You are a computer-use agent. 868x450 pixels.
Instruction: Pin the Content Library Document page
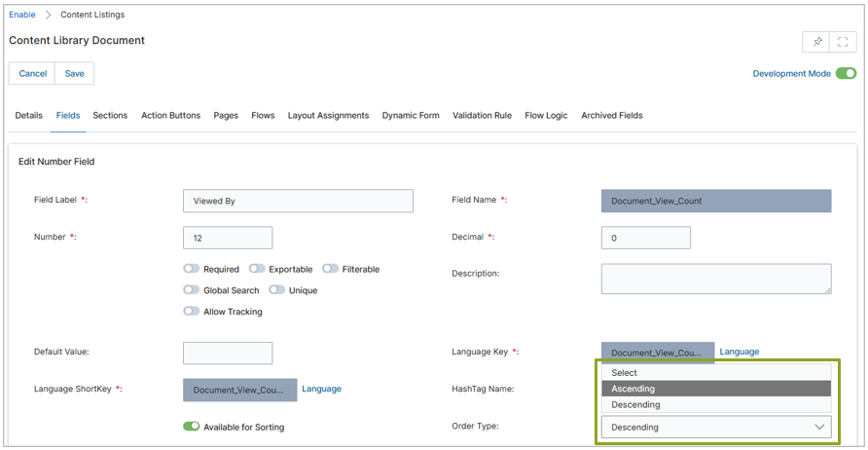(x=816, y=42)
